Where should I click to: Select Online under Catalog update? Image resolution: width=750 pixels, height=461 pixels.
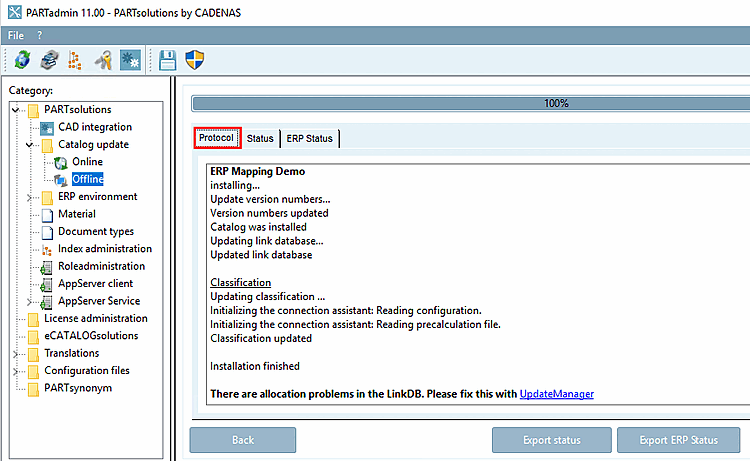coord(88,162)
